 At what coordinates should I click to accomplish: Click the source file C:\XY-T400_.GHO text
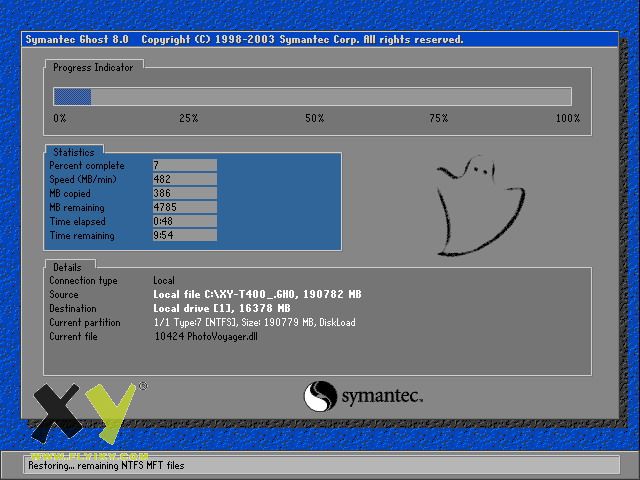[257, 294]
